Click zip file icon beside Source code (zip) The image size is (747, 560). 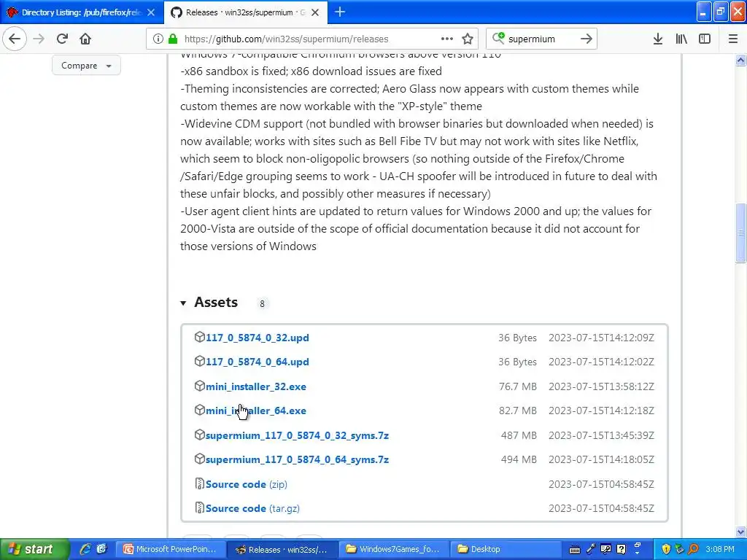(200, 484)
